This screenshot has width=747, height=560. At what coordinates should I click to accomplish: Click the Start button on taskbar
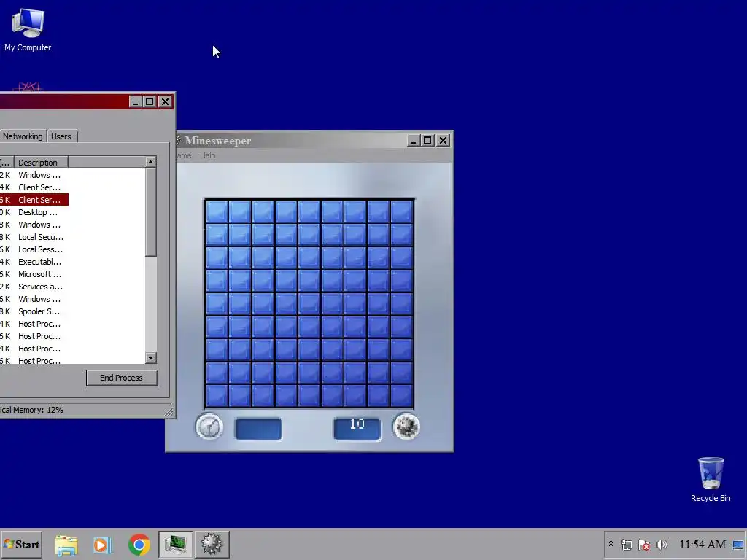tap(21, 544)
